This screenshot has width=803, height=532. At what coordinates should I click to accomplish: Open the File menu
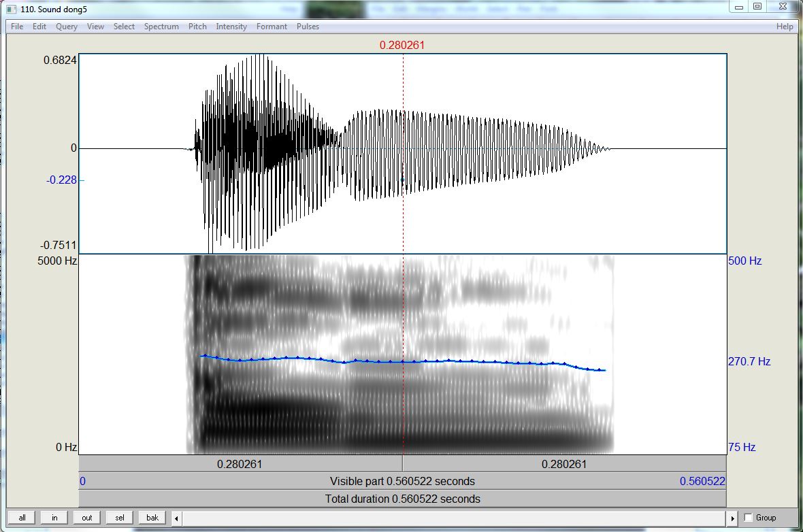point(17,27)
